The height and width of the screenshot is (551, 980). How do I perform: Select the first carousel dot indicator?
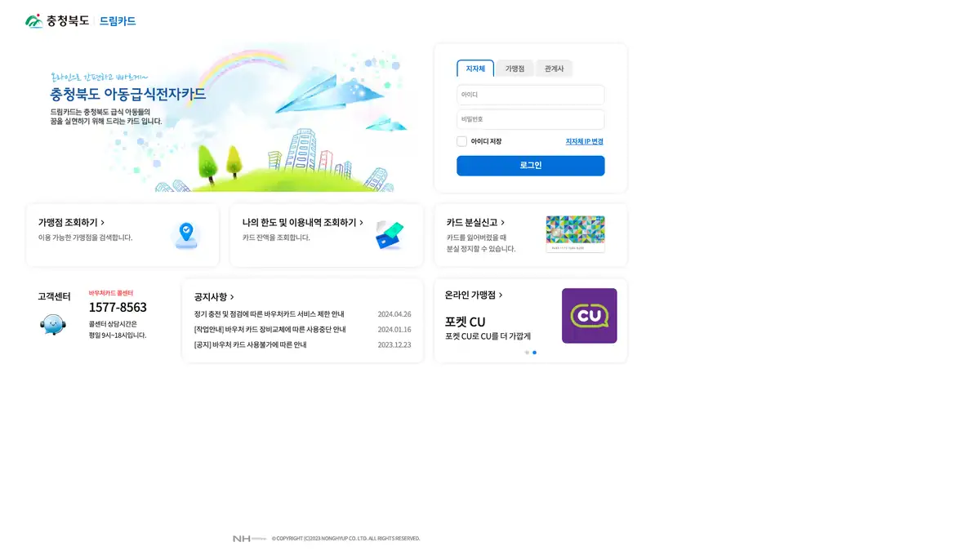click(527, 353)
